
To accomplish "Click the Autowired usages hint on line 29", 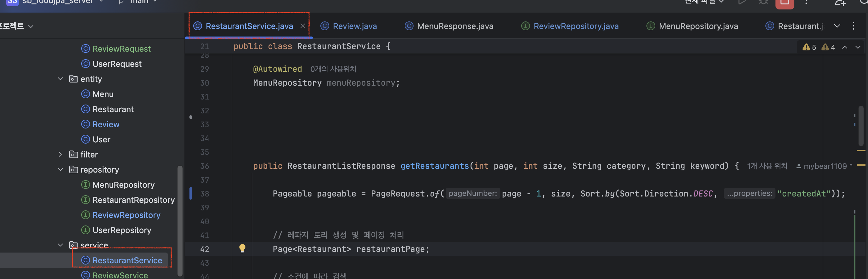I will pyautogui.click(x=333, y=69).
